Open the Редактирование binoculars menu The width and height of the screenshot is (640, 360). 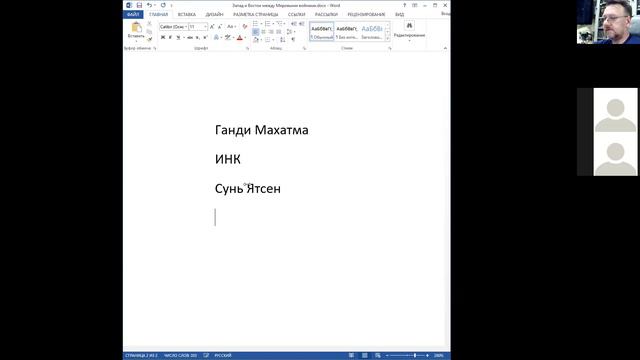[x=409, y=31]
